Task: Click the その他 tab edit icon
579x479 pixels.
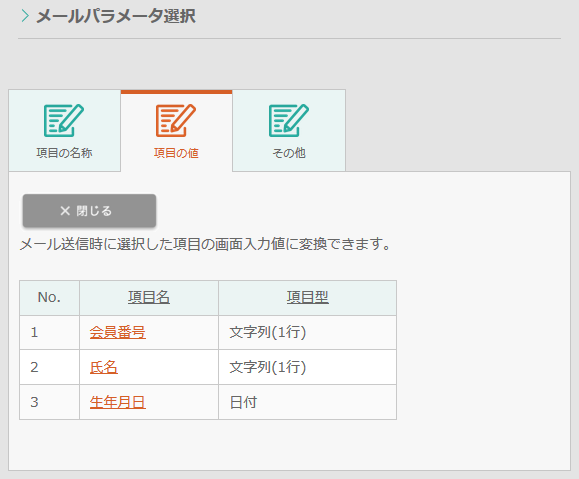Action: tap(289, 120)
